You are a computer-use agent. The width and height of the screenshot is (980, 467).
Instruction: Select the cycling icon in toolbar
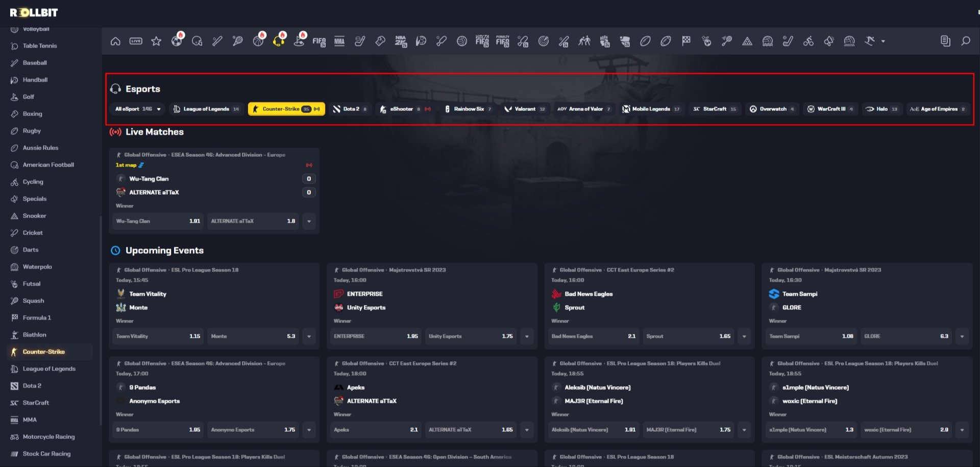(808, 41)
